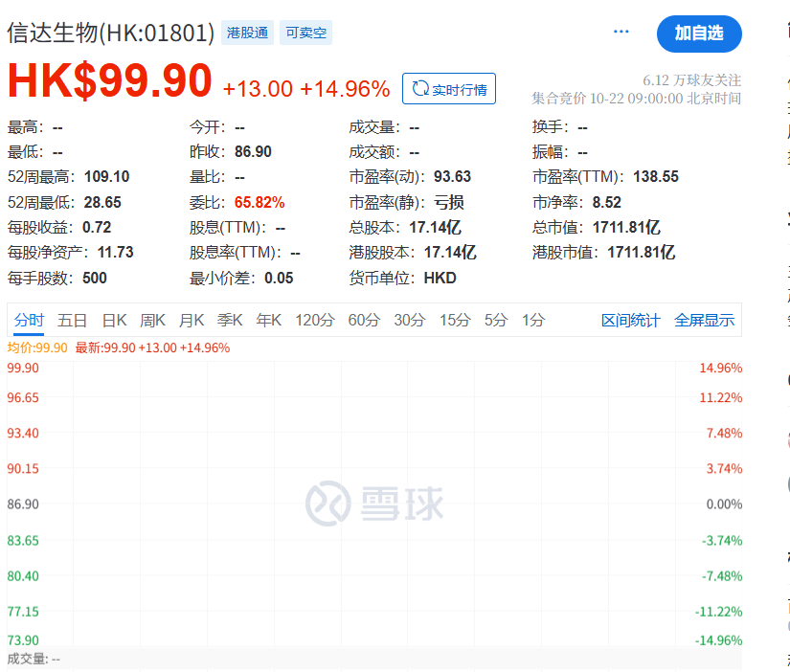Click the 52周最高 value 109.10

pos(107,177)
